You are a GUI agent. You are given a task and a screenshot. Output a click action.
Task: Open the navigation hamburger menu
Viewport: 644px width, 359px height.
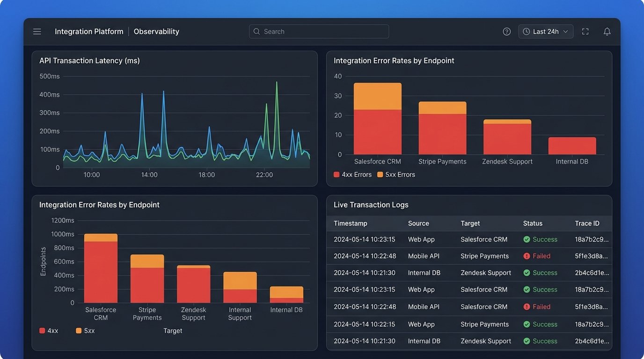pos(37,31)
